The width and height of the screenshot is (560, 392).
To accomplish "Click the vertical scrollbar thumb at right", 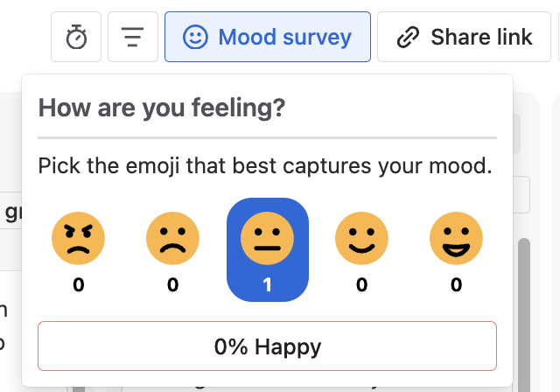I will (x=524, y=314).
